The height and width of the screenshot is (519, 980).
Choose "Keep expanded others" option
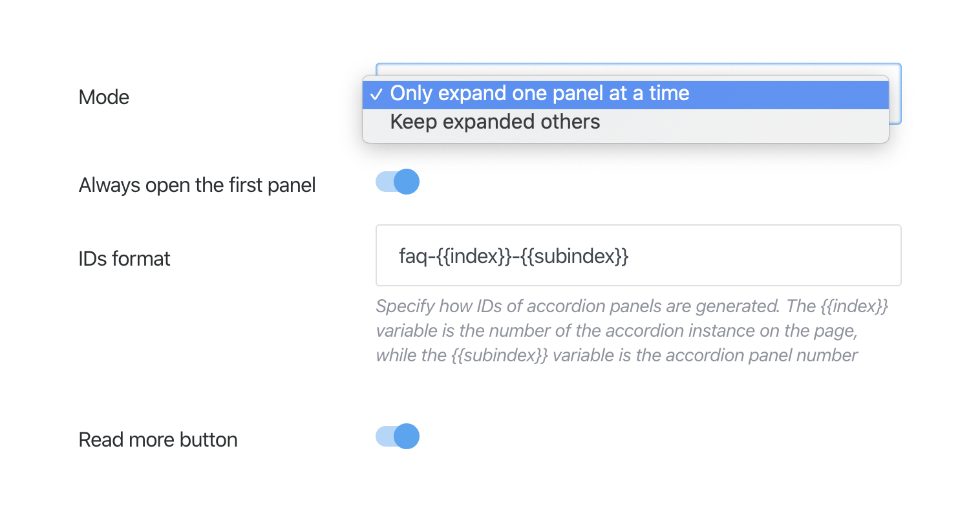(495, 122)
